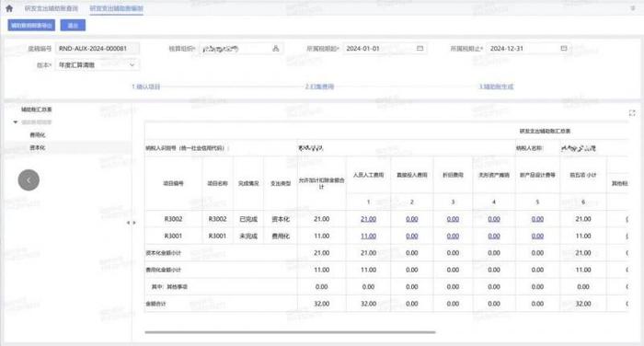Collapse the tree node above 费用化

pos(16,122)
